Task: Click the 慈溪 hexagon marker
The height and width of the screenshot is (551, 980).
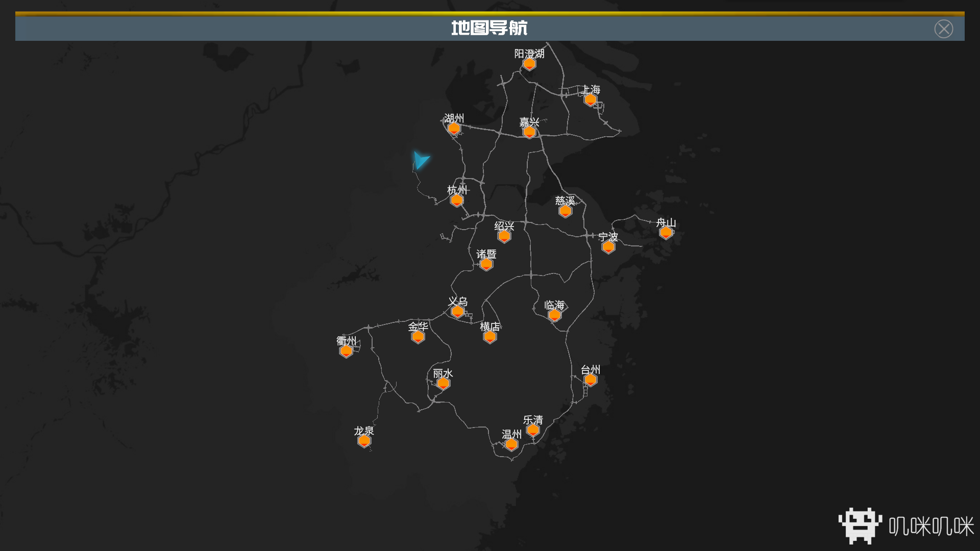Action: tap(565, 211)
